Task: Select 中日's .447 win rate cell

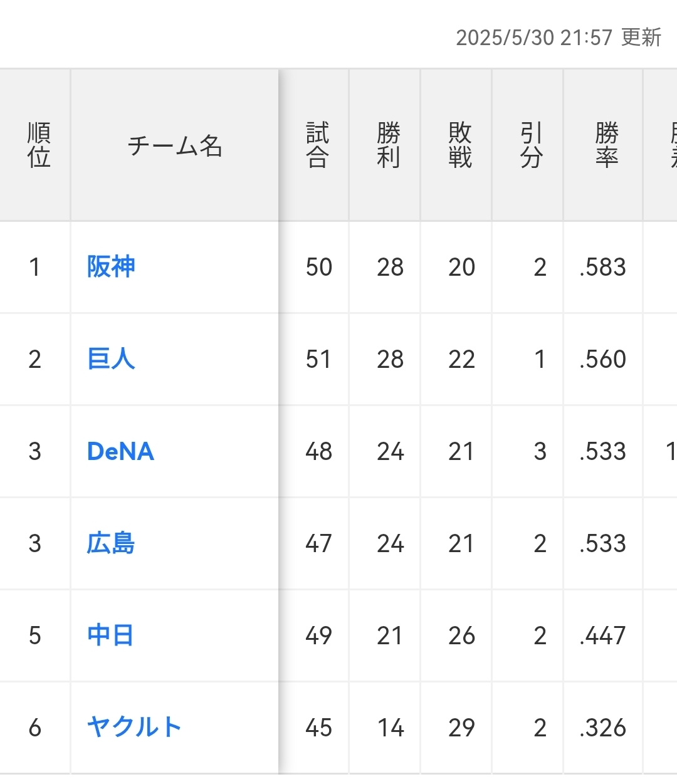Action: click(x=603, y=636)
